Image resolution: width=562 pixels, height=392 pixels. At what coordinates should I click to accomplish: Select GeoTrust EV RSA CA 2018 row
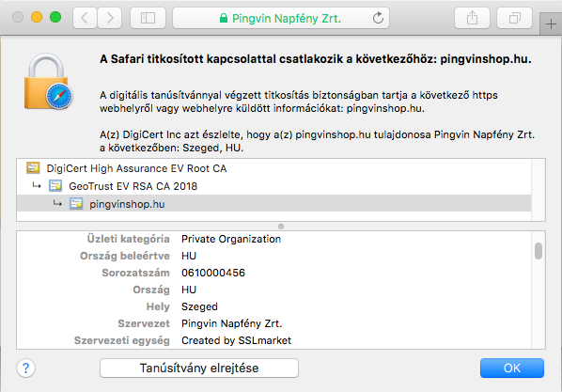(273, 186)
